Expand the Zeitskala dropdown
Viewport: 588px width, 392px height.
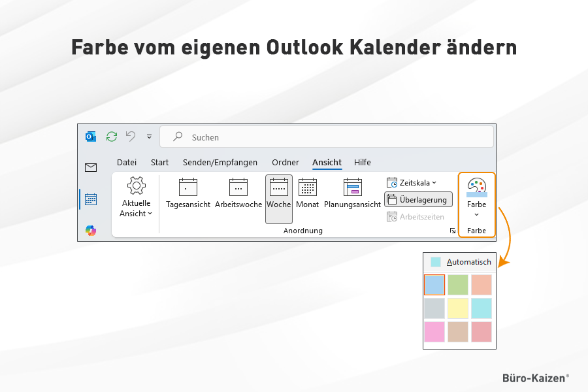click(412, 183)
